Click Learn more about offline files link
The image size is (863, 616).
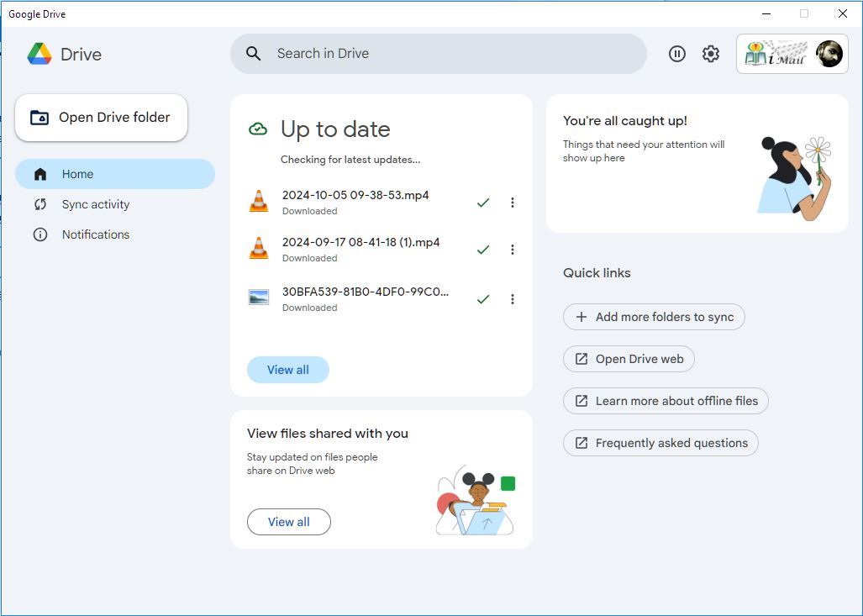coord(666,401)
